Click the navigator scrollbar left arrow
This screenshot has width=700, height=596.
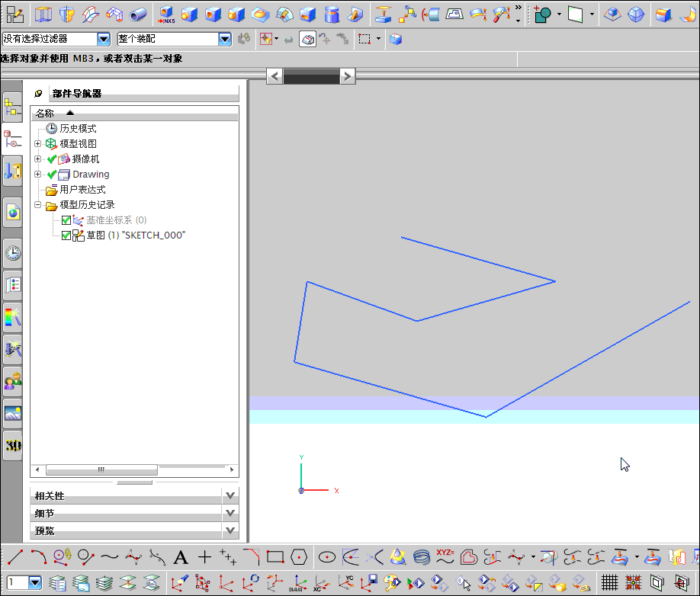tap(37, 469)
